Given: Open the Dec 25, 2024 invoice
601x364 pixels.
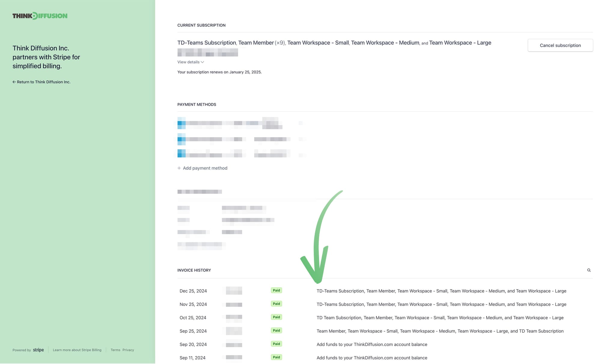Looking at the screenshot, I should 193,291.
